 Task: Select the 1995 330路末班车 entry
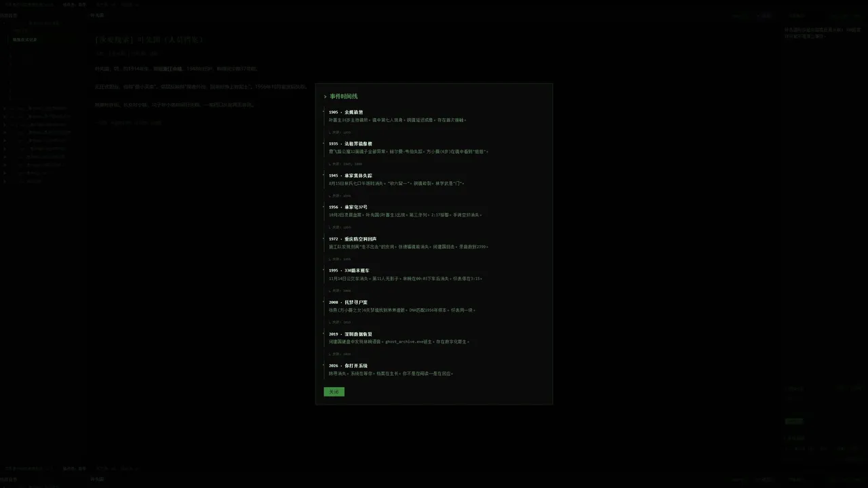point(349,271)
